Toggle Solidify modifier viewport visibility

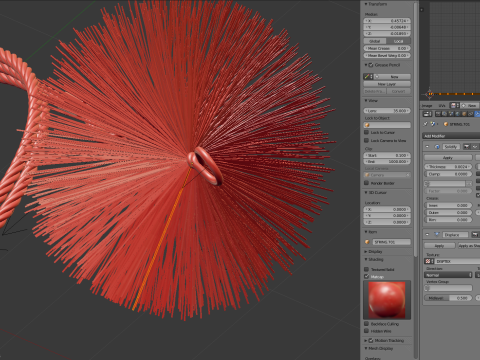click(x=475, y=147)
